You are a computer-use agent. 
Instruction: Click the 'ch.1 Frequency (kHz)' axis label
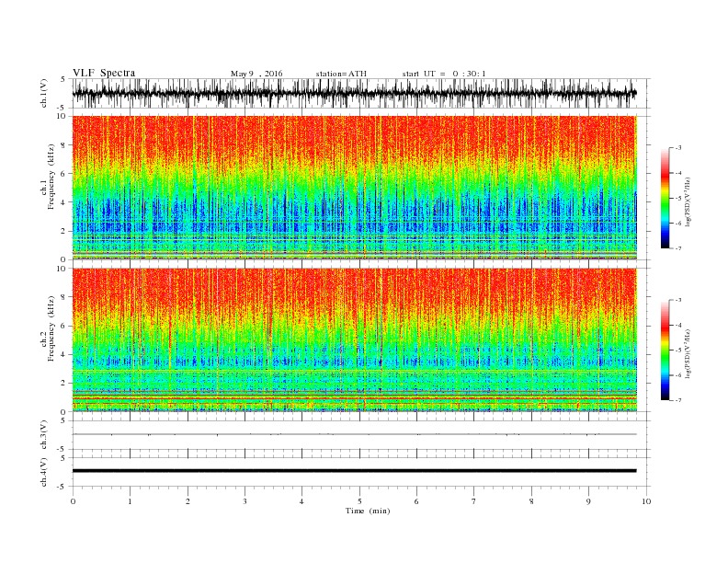point(48,177)
